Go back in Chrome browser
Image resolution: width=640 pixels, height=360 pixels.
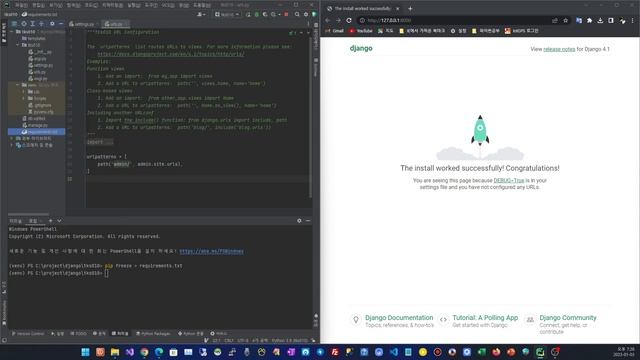(327, 20)
